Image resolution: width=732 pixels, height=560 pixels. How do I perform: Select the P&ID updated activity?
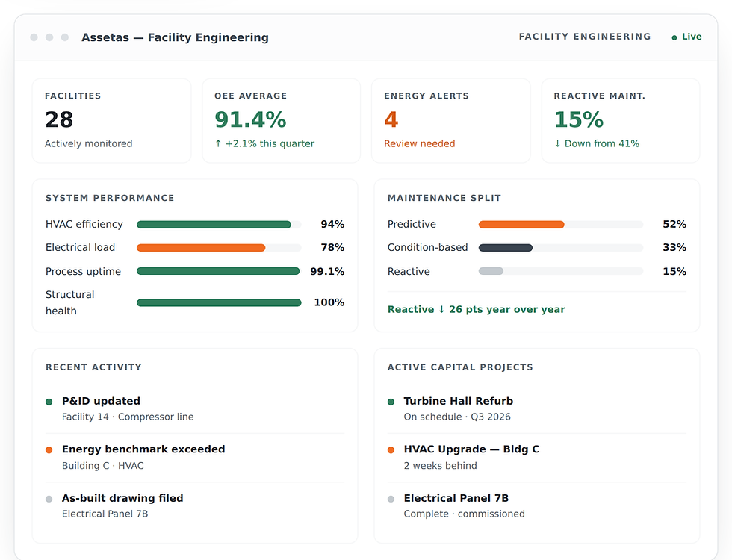coord(195,409)
